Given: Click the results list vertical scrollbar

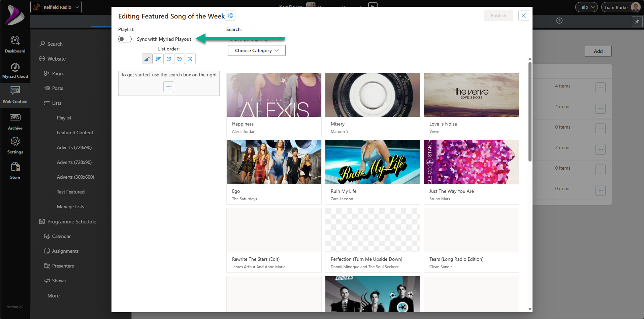Looking at the screenshot, I should point(530,111).
